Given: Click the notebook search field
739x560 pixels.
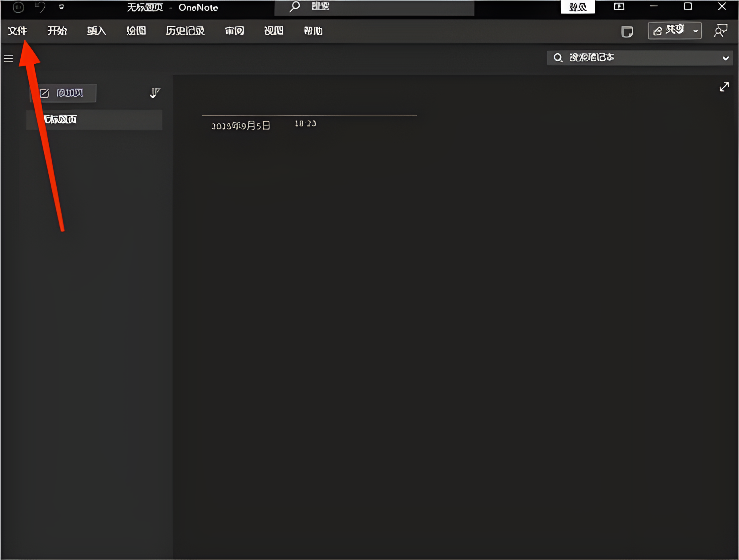Looking at the screenshot, I should 640,58.
